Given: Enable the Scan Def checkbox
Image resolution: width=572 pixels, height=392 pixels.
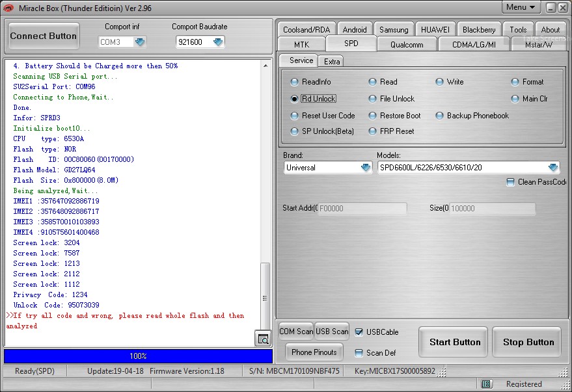Looking at the screenshot, I should point(359,352).
